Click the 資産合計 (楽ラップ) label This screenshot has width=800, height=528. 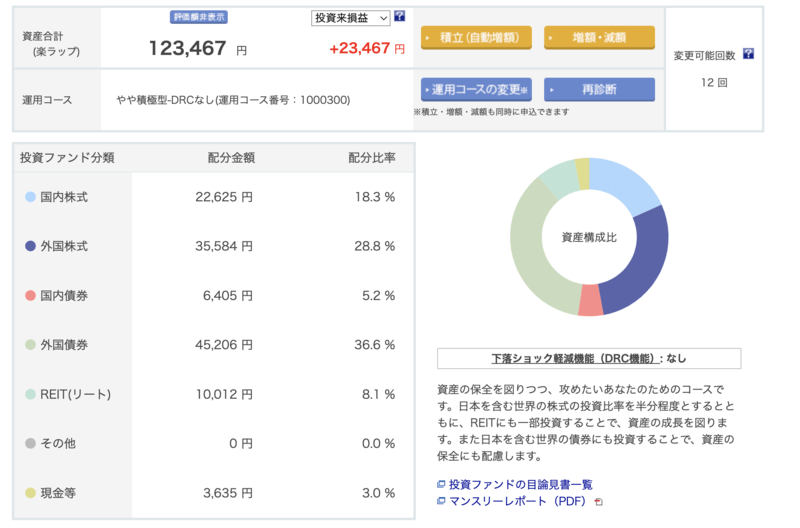[x=51, y=44]
